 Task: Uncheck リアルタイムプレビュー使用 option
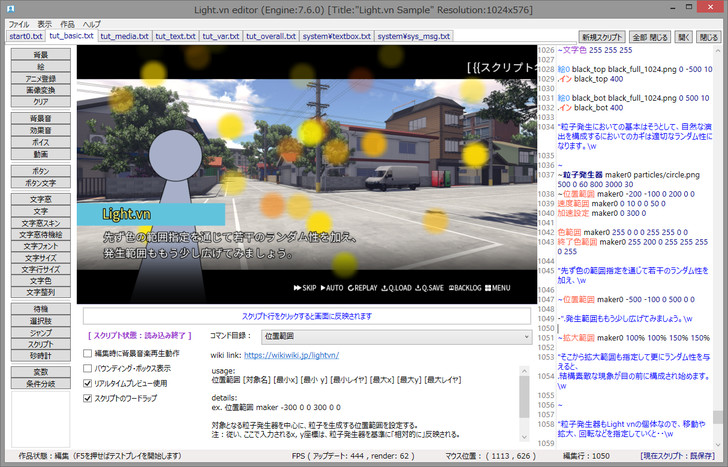(x=88, y=383)
